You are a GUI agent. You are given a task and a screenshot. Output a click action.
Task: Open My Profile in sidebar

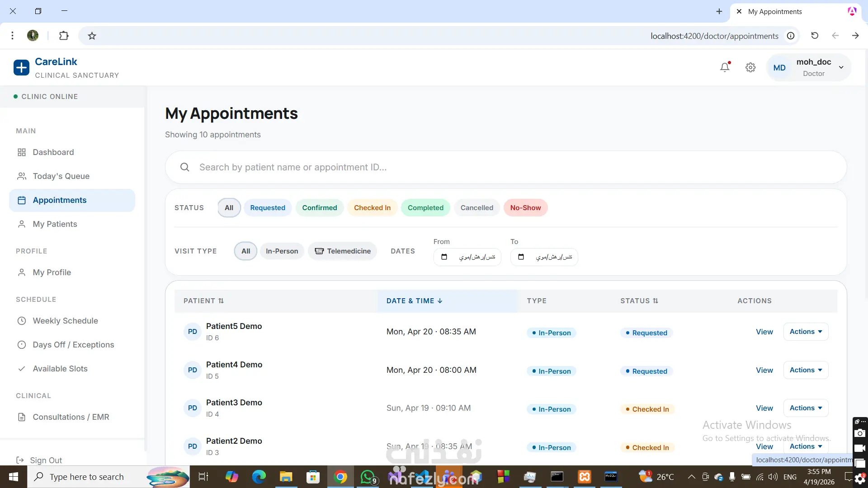point(72,272)
